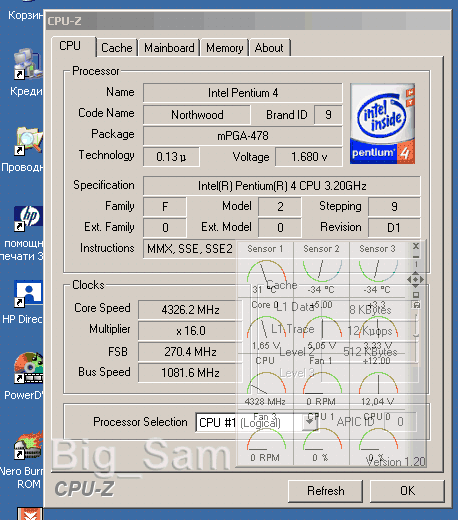Click the Sensor 2 temperature gauge
This screenshot has width=458, height=520.
click(321, 270)
